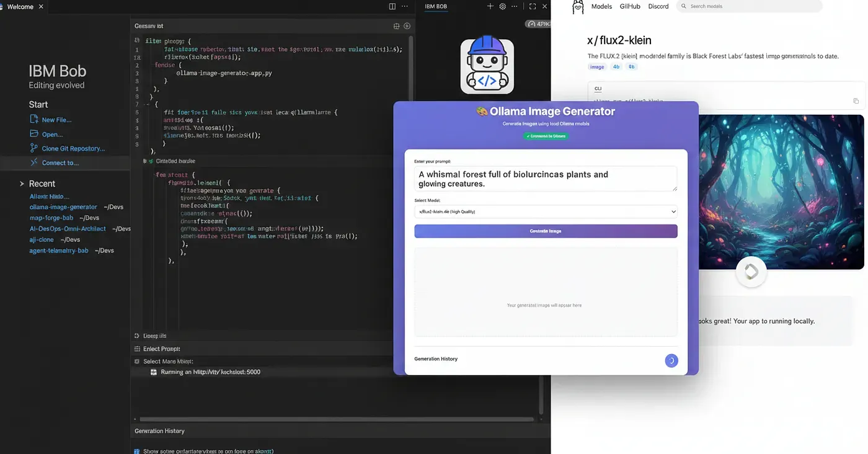The image size is (868, 454).
Task: Click the 'Running an' localhost 5000 line
Action: [x=211, y=372]
